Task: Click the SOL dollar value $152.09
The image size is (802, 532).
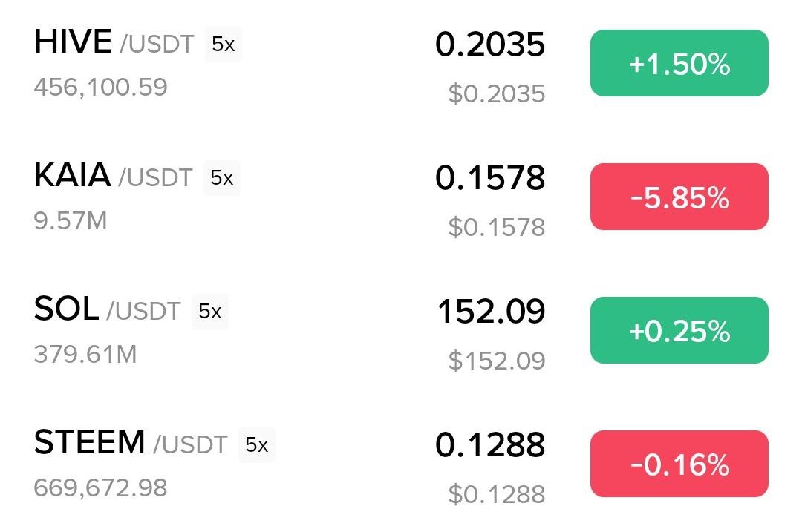Action: [x=497, y=361]
